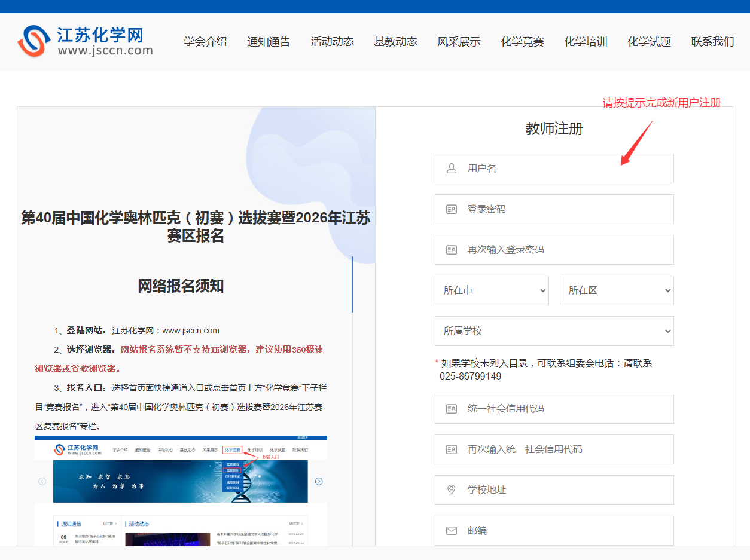Click the location pin icon beside 学校地址
750x560 pixels.
pos(452,490)
